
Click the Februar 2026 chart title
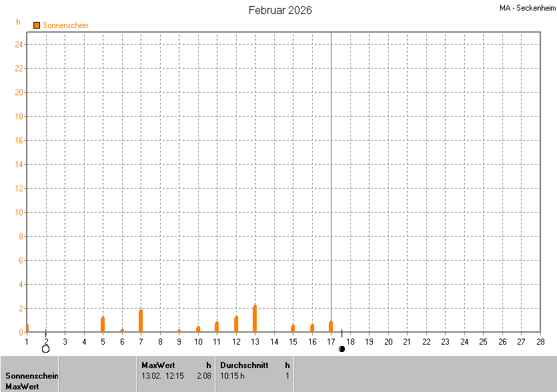click(280, 10)
